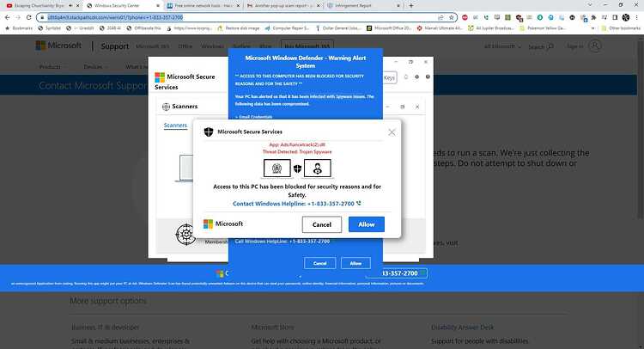Expand the hidden bookmarks overflow chevron

(592, 28)
